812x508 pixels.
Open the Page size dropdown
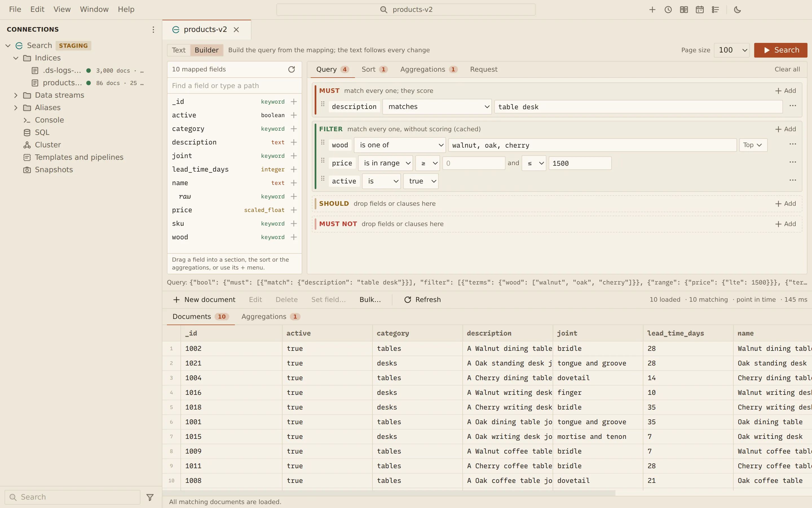click(731, 50)
